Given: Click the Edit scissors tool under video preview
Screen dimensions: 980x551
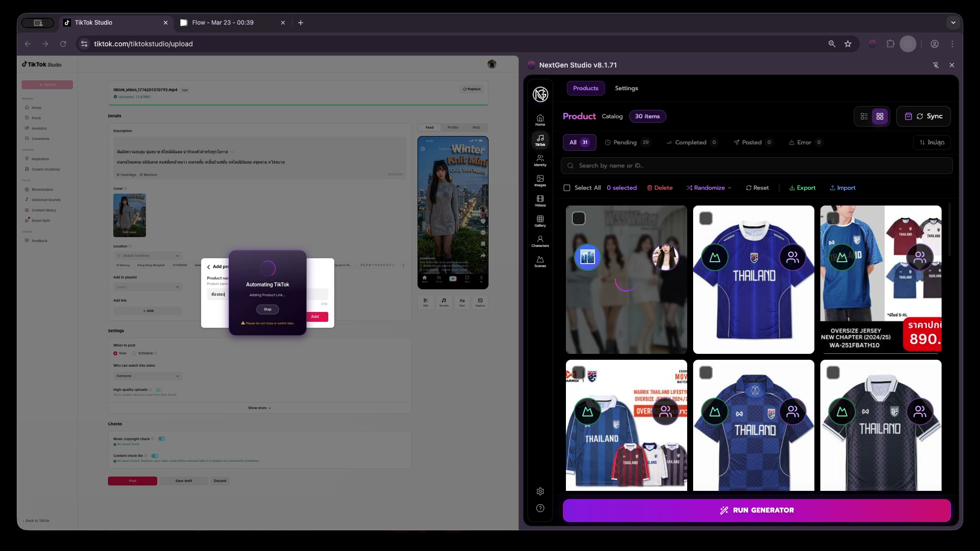Looking at the screenshot, I should [425, 302].
